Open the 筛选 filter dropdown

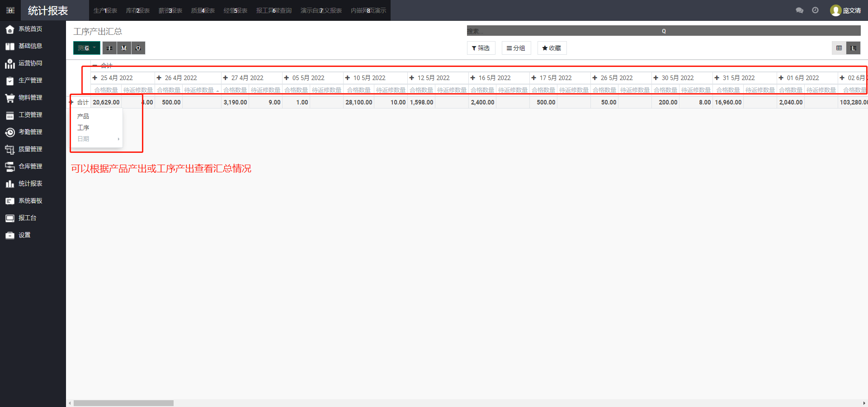tap(481, 48)
